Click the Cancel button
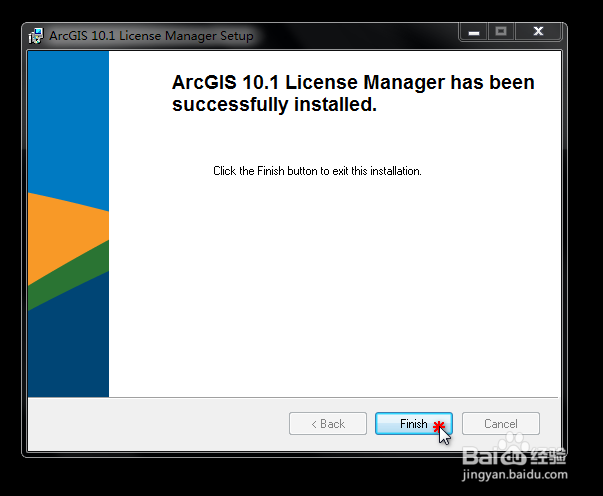This screenshot has height=496, width=603. 501,424
